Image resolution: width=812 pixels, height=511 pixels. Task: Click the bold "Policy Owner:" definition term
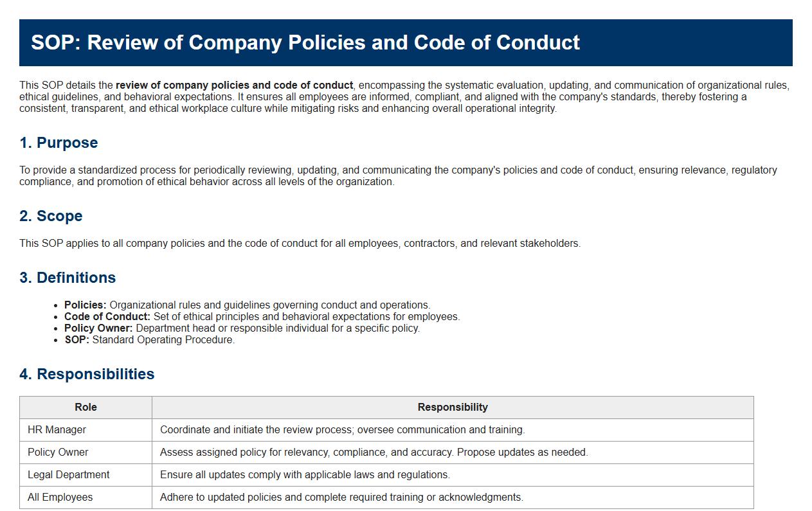98,328
